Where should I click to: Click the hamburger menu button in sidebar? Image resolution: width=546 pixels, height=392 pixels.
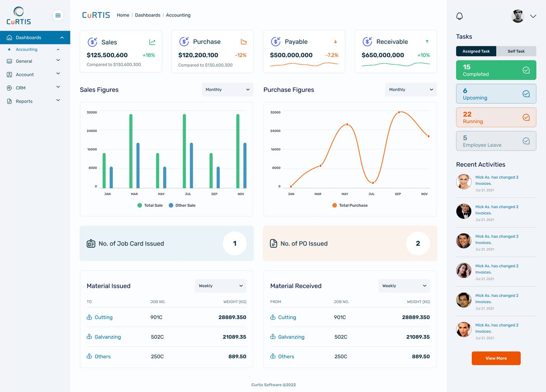click(58, 15)
